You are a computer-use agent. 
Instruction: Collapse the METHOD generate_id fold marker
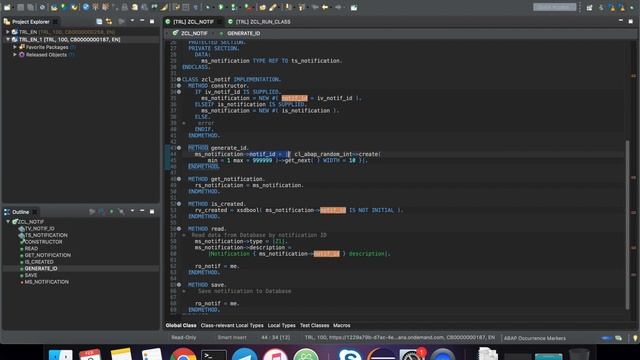179,148
